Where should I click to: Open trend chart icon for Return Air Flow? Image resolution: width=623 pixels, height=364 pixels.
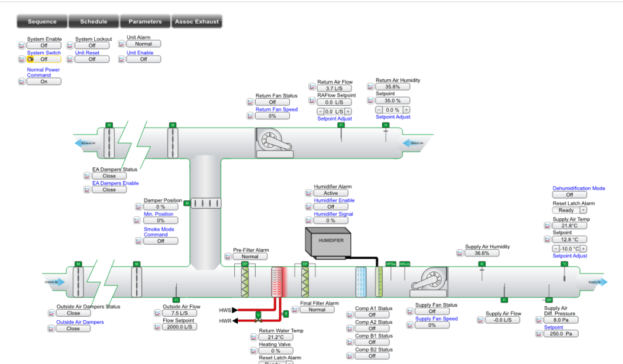[312, 87]
